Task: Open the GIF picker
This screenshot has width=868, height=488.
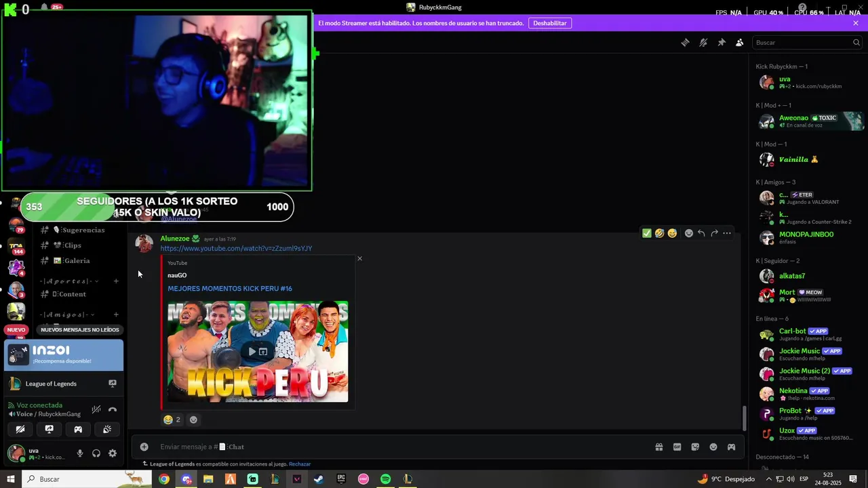Action: tap(677, 447)
